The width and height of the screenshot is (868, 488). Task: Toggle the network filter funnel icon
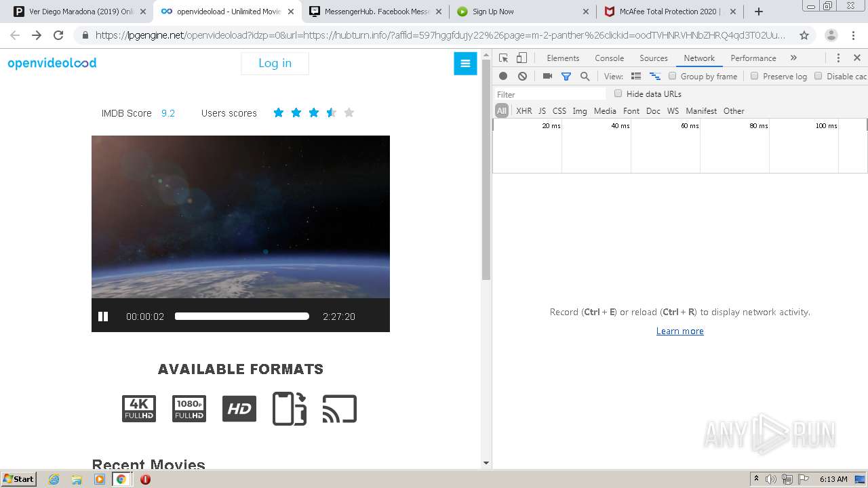pyautogui.click(x=566, y=77)
